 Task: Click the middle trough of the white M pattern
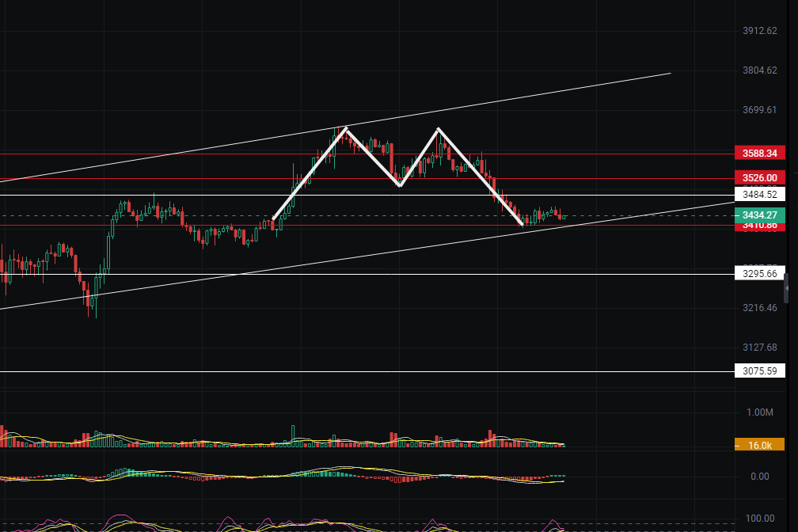tap(399, 185)
